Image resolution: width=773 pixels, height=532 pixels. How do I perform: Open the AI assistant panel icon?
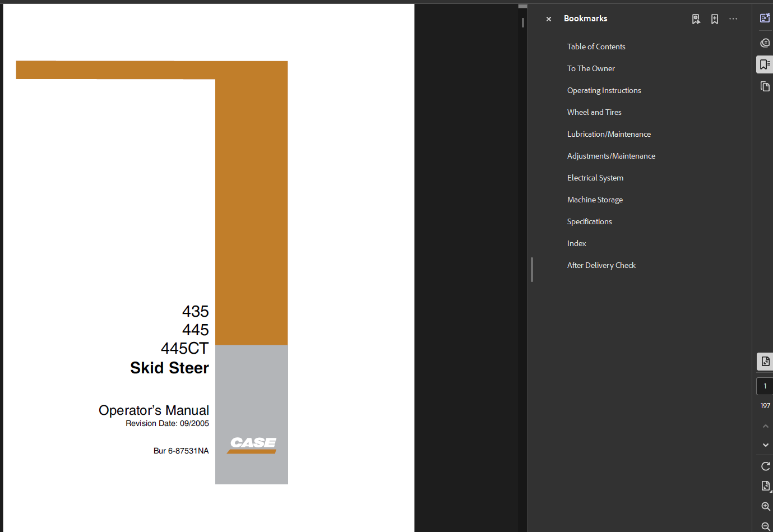(765, 18)
